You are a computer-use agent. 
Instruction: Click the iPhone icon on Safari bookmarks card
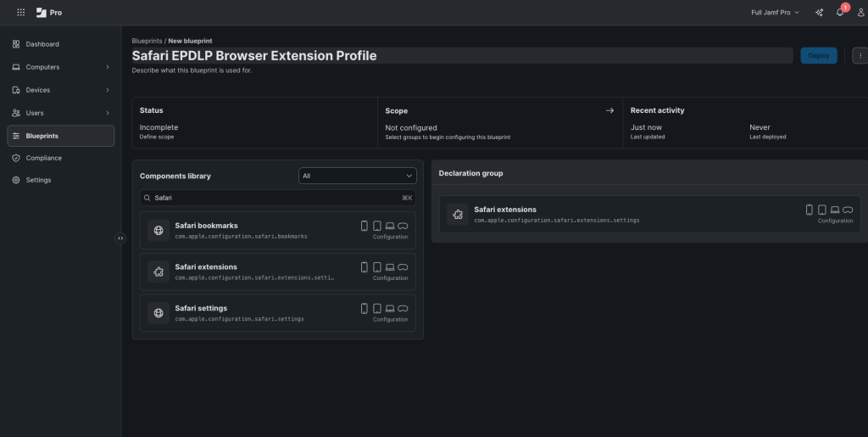[364, 226]
